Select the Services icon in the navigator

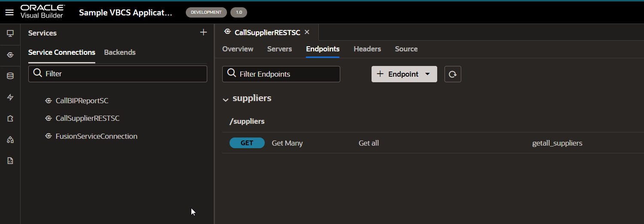(10, 55)
